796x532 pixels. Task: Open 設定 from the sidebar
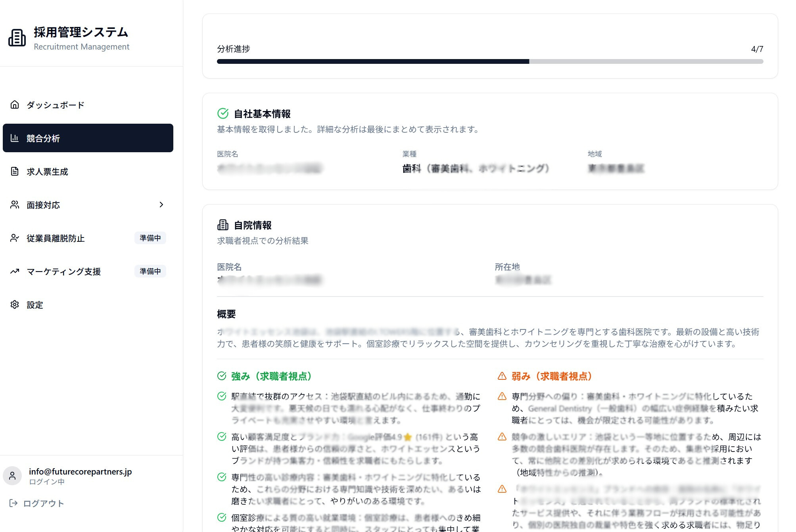point(35,305)
